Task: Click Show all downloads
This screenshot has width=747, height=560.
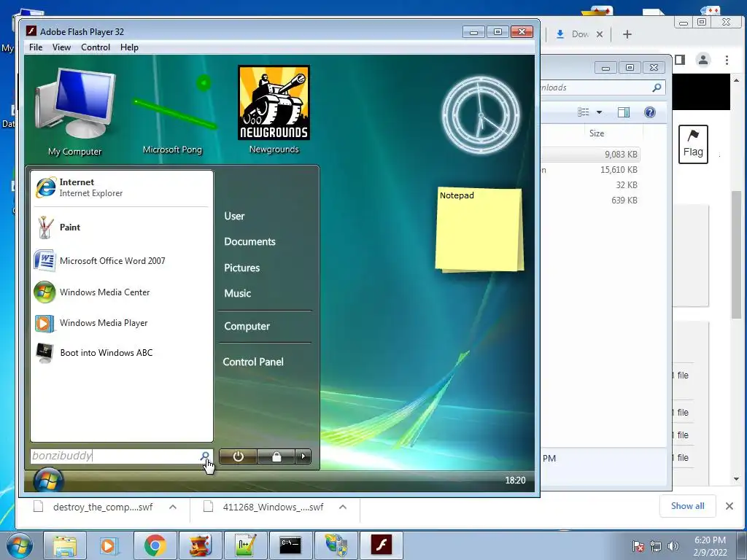Action: [x=687, y=506]
